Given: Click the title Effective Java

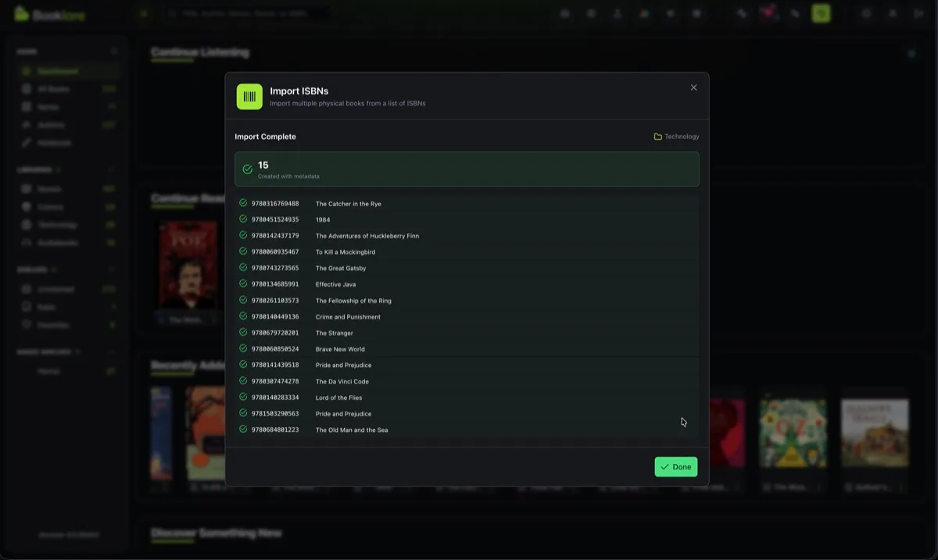Looking at the screenshot, I should click(336, 284).
